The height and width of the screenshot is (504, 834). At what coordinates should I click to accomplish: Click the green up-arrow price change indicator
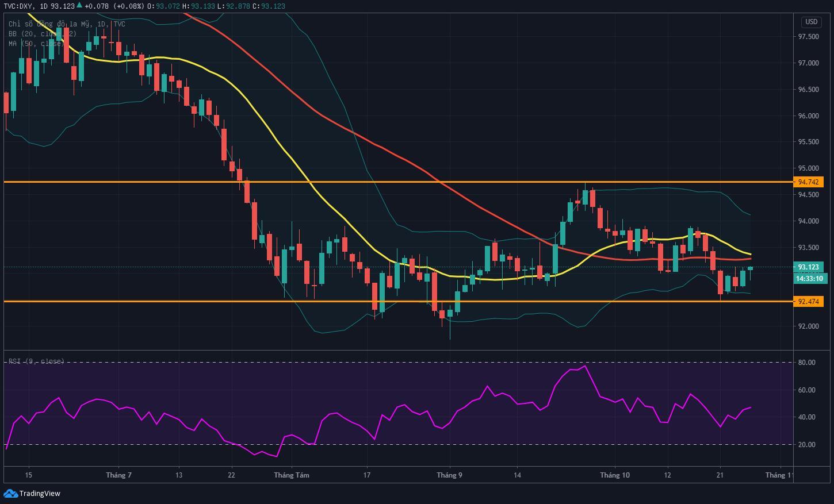pos(79,6)
